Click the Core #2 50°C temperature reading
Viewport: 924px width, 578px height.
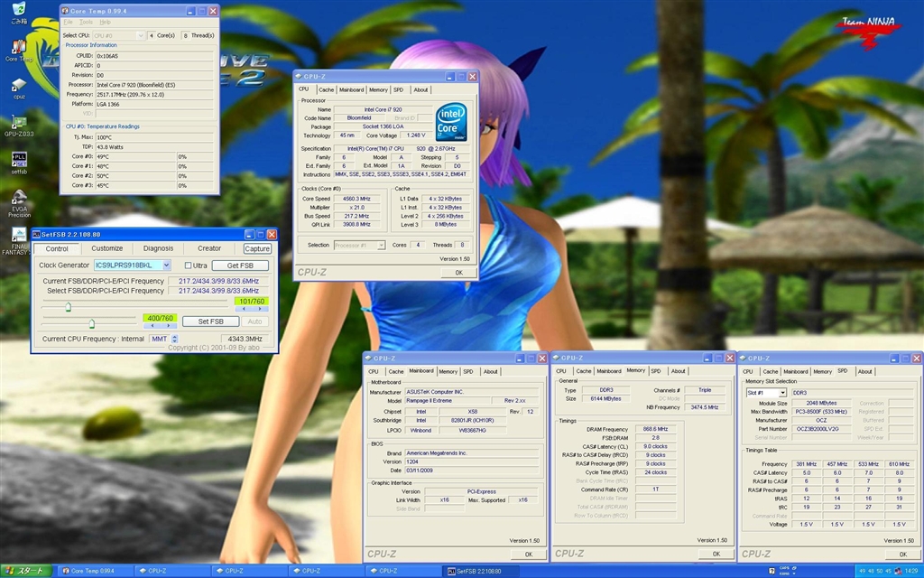pos(135,176)
